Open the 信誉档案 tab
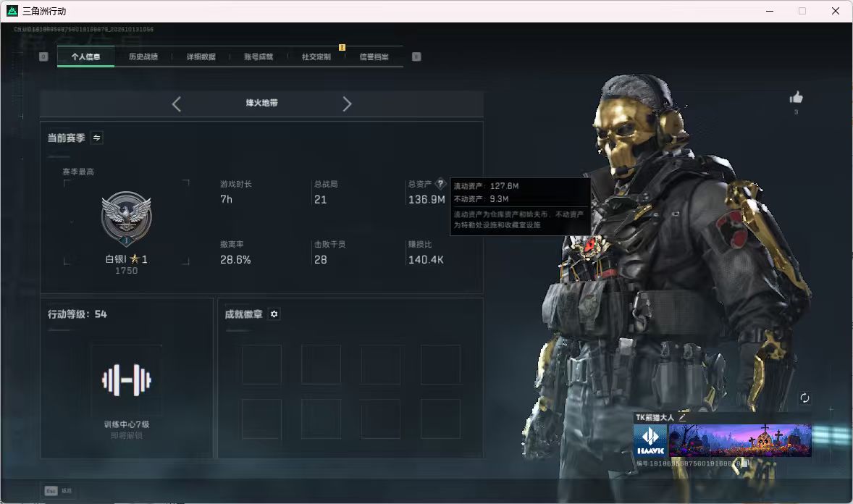The height and width of the screenshot is (504, 853). tap(374, 56)
